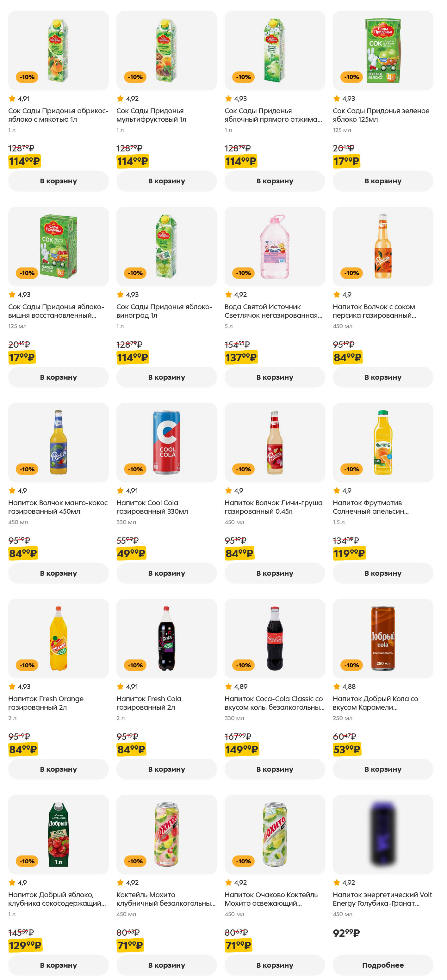447x980 pixels.
Task: Add Cool Cola 330мл to cart
Action: [166, 573]
